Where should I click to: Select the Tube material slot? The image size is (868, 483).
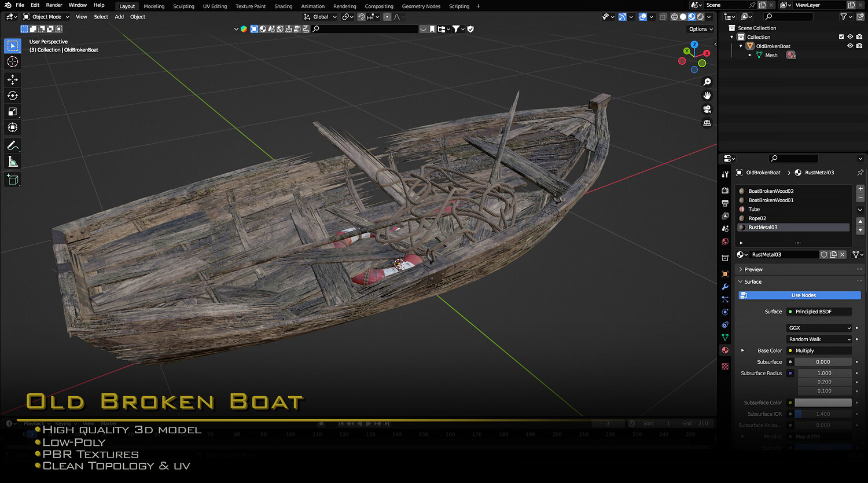click(x=794, y=210)
